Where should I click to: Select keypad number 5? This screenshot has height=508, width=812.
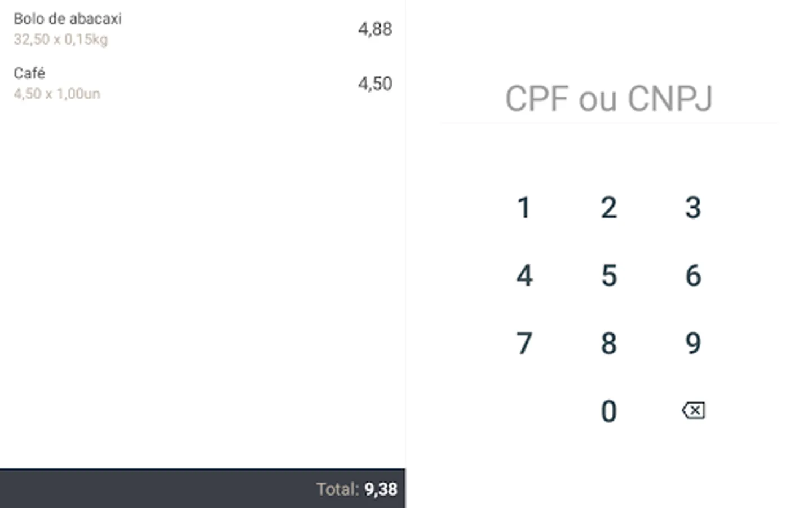pyautogui.click(x=608, y=275)
